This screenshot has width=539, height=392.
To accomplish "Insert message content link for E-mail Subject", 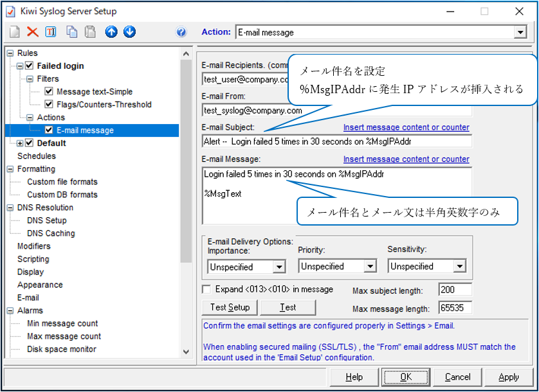I will tap(407, 127).
